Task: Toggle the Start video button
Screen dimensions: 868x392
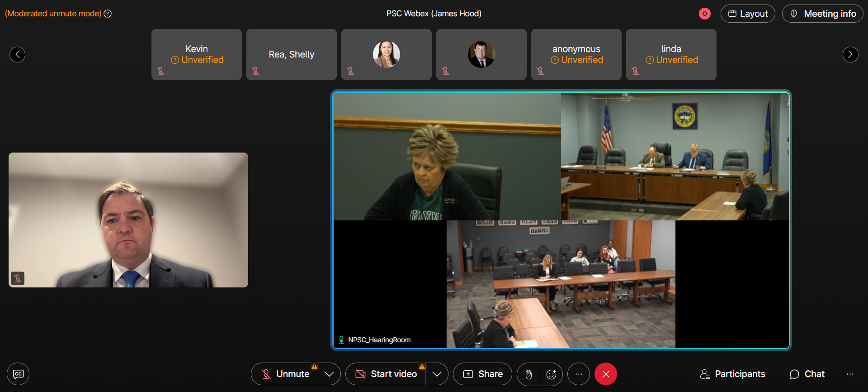Action: pos(386,374)
